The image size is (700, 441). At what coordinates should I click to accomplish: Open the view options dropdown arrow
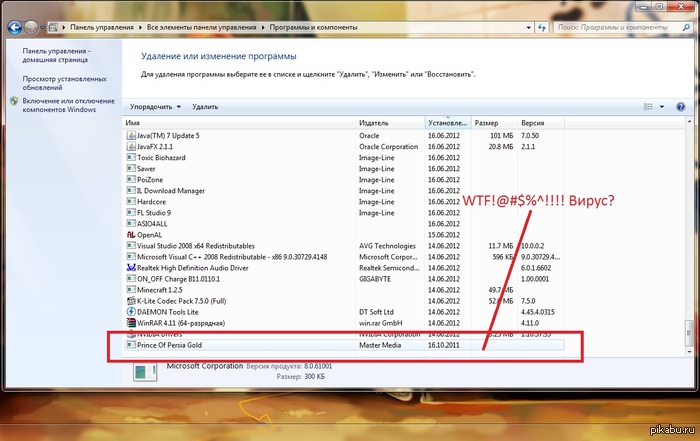(662, 106)
